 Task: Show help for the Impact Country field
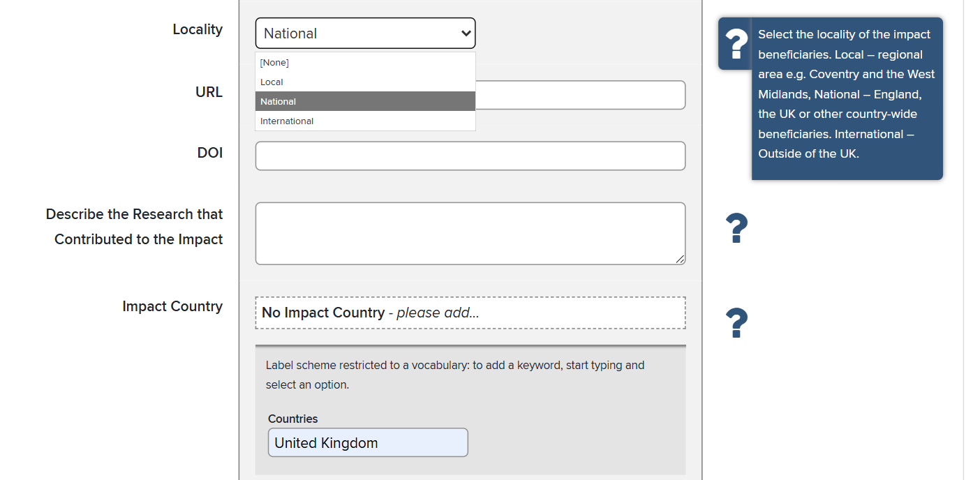tap(736, 323)
